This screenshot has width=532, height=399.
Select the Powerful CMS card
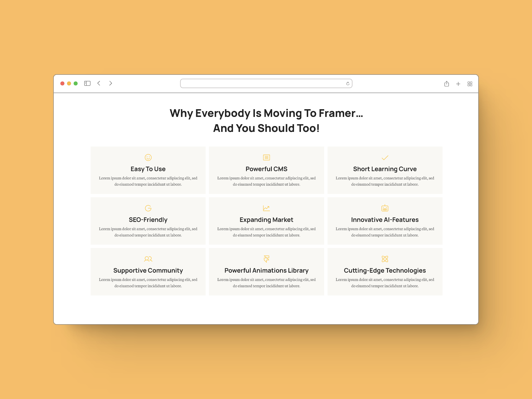coord(266,170)
